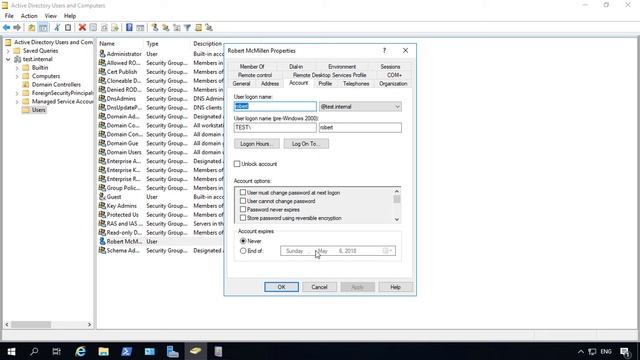
Task: Click the console tree horizontal scrollbar thumb
Action: (x=31, y=324)
